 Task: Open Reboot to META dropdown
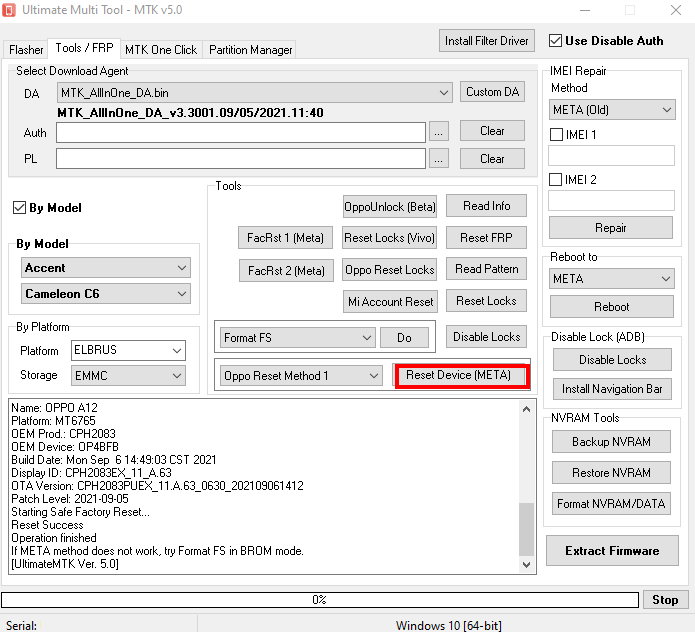pos(612,278)
